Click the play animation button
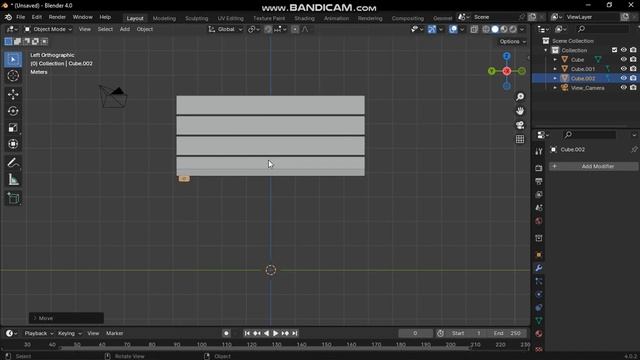Image resolution: width=640 pixels, height=360 pixels. pyautogui.click(x=276, y=333)
